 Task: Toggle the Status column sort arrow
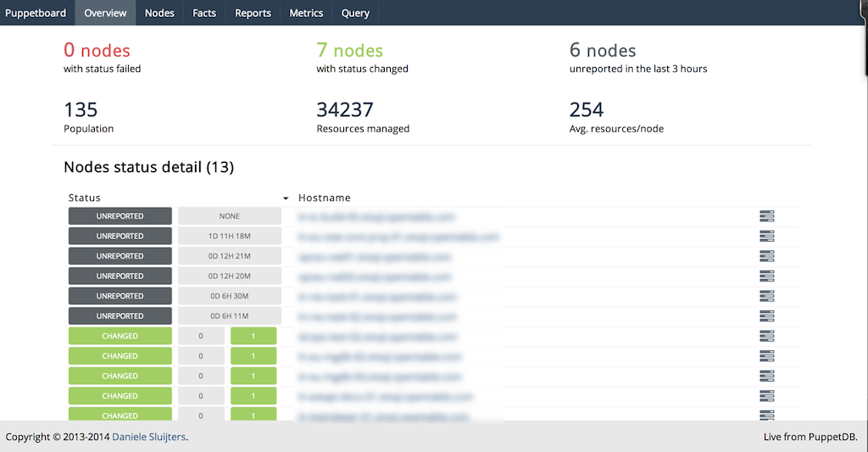point(286,198)
